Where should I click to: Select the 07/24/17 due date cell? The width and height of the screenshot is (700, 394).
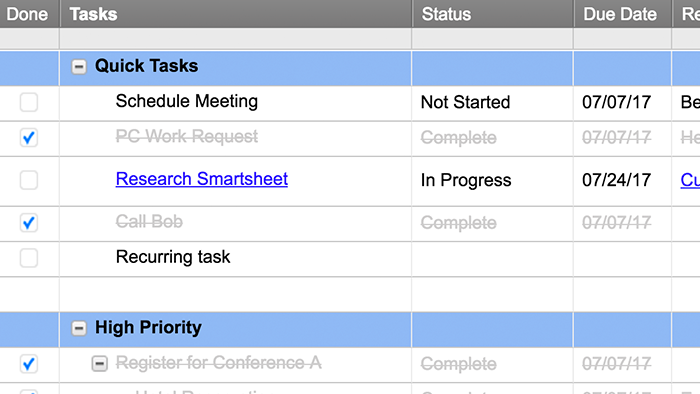(x=622, y=181)
